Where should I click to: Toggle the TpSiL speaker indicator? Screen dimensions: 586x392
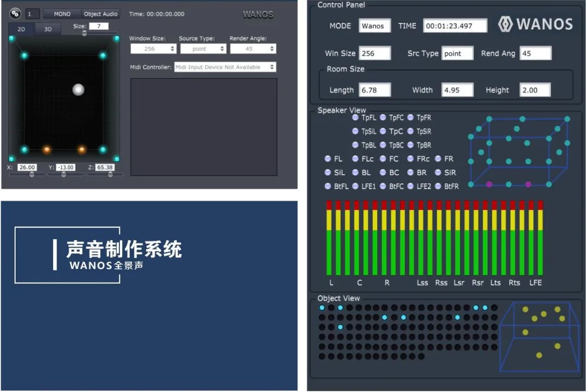pos(355,131)
